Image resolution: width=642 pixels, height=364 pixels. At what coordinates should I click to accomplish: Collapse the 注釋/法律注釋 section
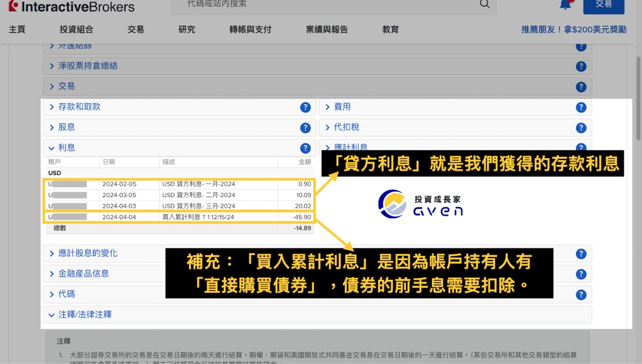coord(317,314)
